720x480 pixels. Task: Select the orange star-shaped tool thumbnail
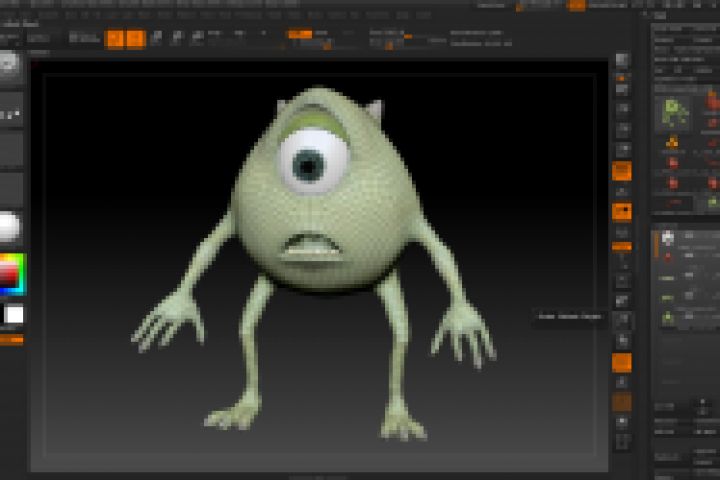pos(672,143)
